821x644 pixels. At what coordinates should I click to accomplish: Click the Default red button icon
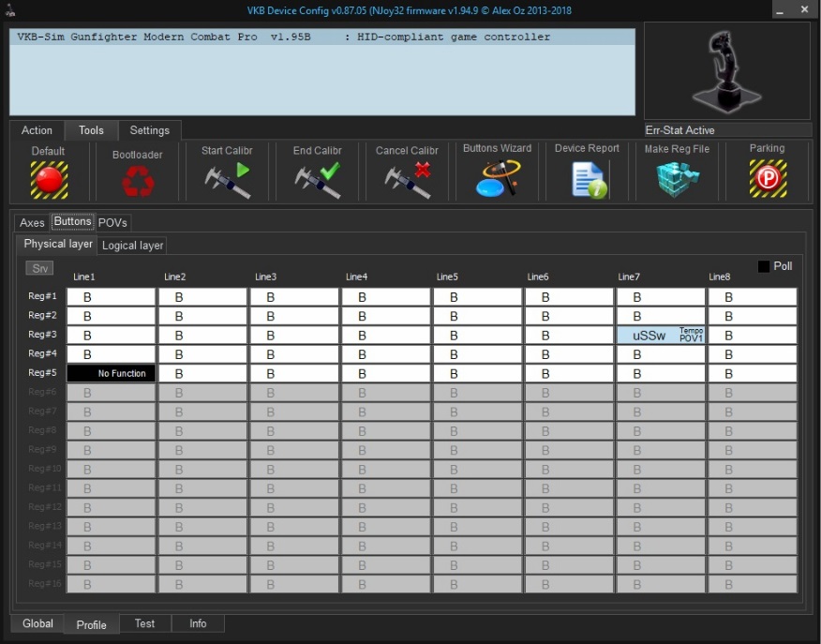(x=49, y=179)
